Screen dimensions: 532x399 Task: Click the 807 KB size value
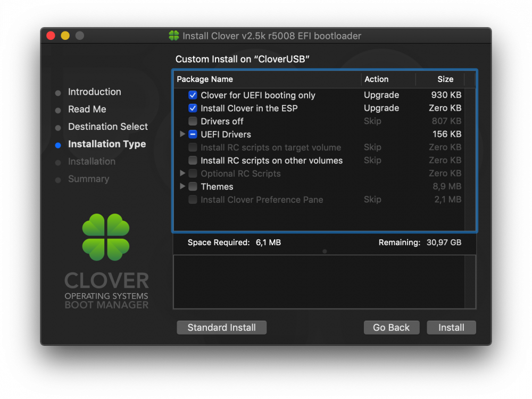click(446, 121)
